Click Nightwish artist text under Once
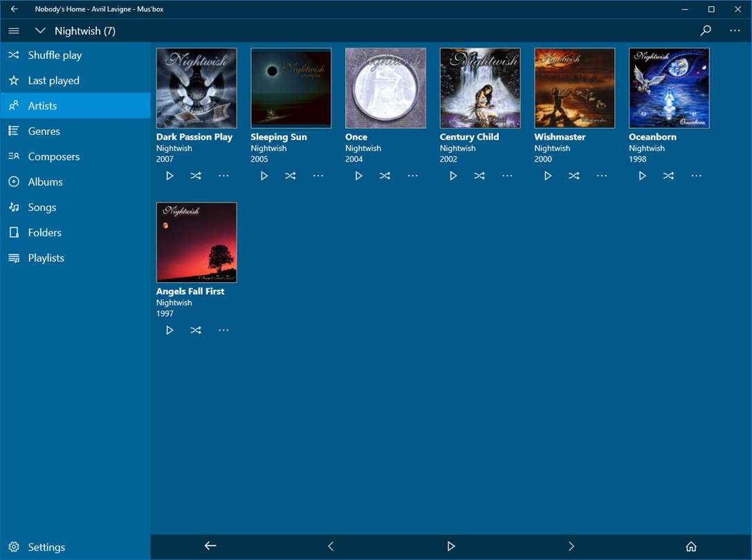 pyautogui.click(x=363, y=149)
